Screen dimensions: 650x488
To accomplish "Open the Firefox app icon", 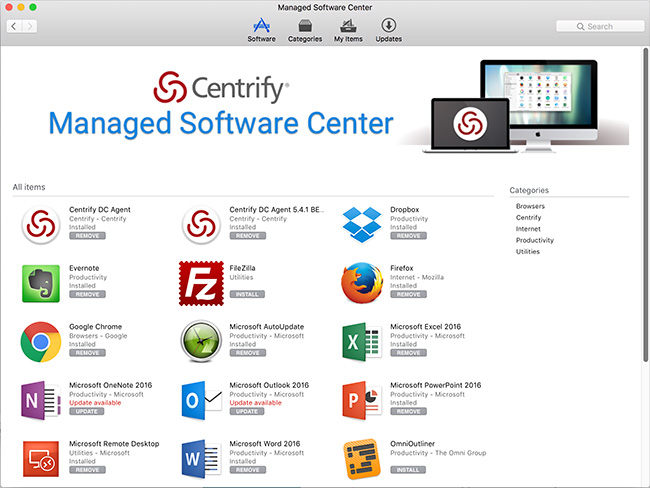I will 362,283.
